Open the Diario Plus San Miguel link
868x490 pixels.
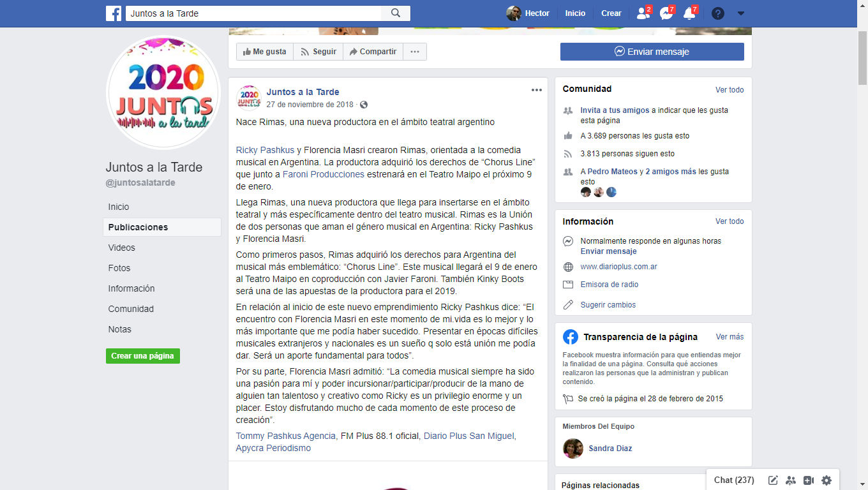(468, 436)
